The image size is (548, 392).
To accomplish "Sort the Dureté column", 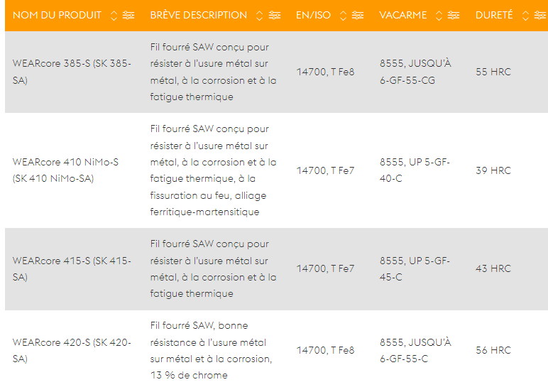I will click(x=525, y=16).
